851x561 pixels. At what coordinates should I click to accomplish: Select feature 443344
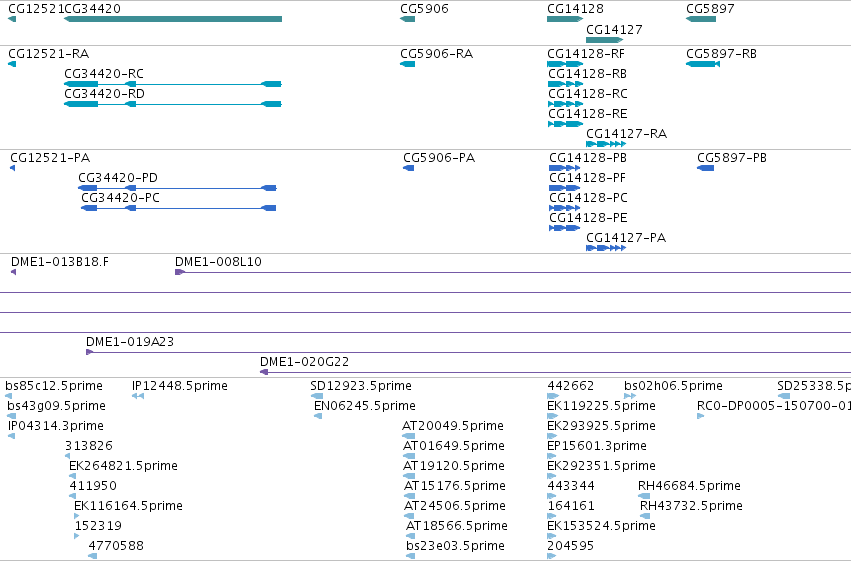[x=551, y=496]
